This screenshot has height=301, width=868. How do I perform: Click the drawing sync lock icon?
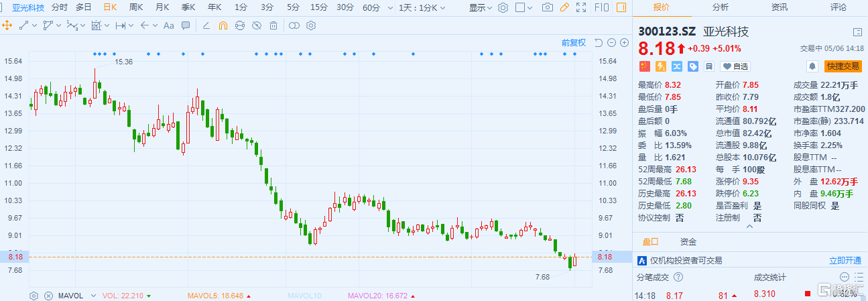coord(240,25)
